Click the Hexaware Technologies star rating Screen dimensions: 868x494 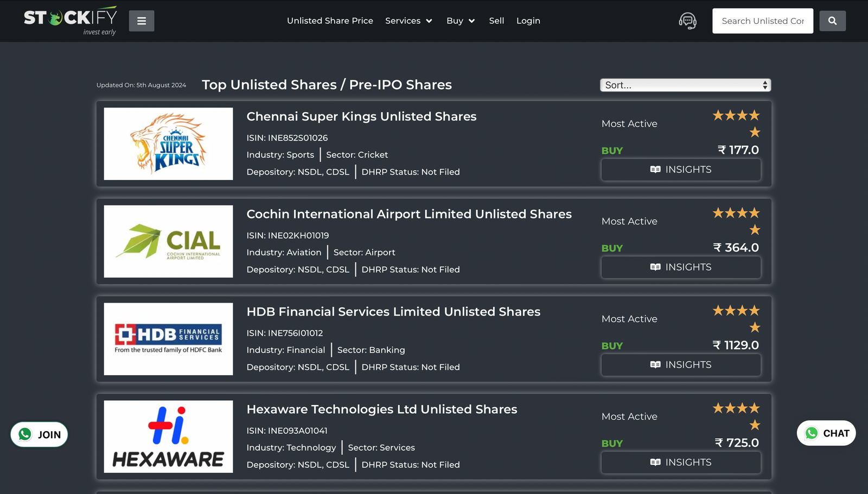(736, 416)
